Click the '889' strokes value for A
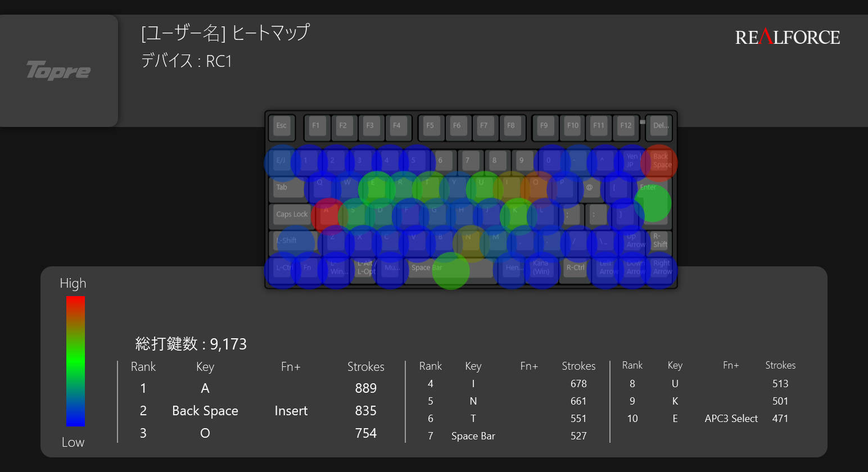The image size is (868, 472). pos(366,388)
